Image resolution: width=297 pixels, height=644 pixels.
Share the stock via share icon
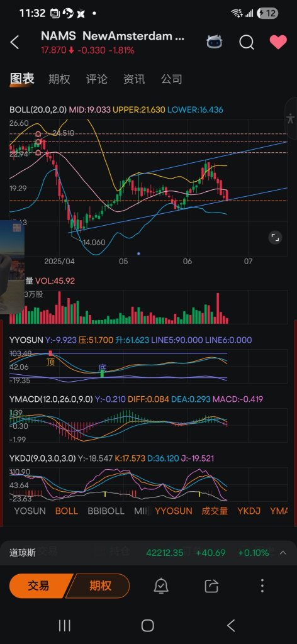tap(211, 586)
